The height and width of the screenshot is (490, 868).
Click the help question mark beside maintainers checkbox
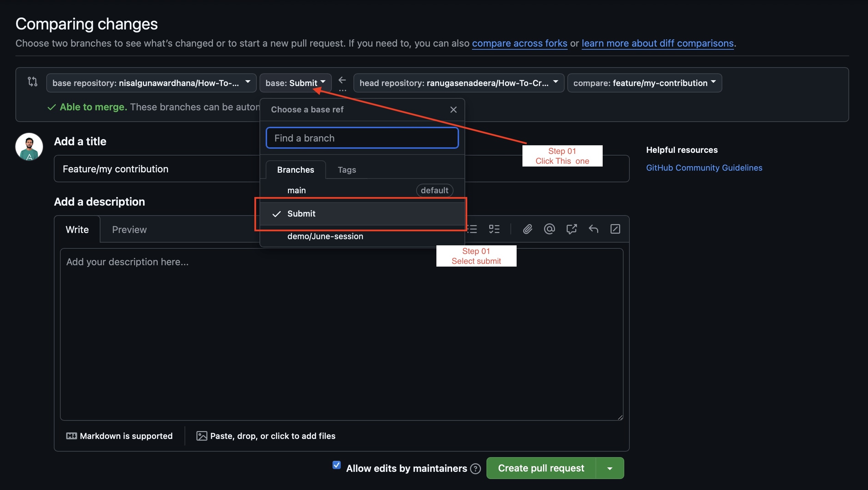(x=475, y=468)
